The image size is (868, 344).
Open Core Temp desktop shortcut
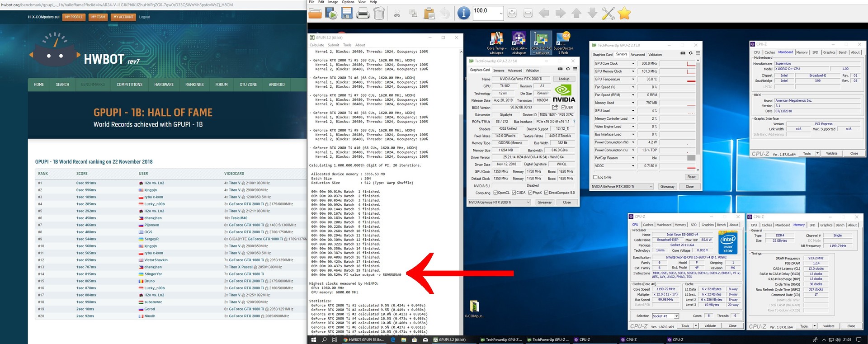tap(496, 43)
